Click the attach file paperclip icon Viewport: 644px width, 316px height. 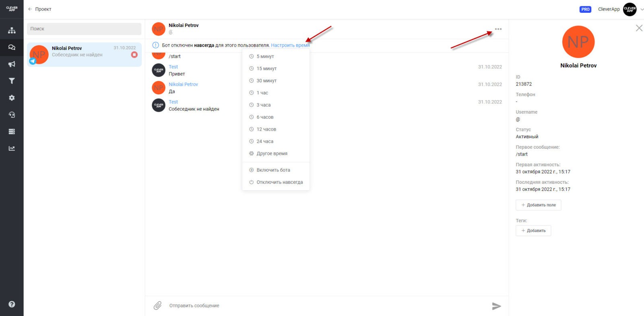point(157,306)
